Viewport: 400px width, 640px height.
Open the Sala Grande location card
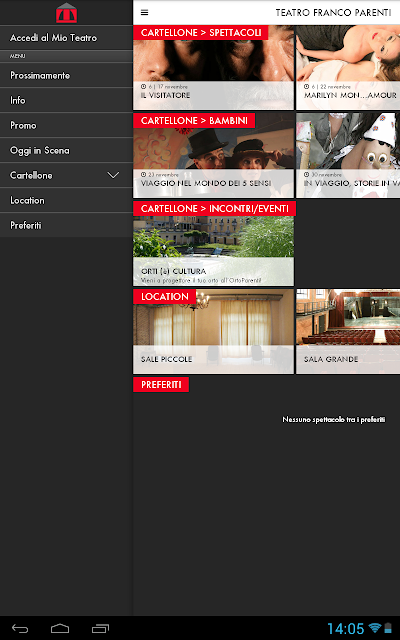[x=348, y=331]
